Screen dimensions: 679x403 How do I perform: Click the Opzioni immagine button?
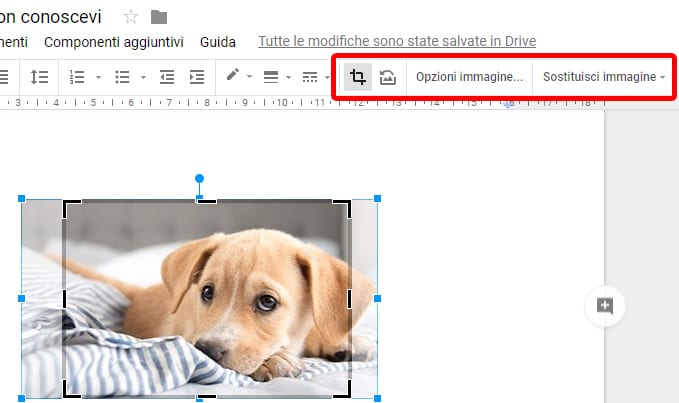coord(469,77)
